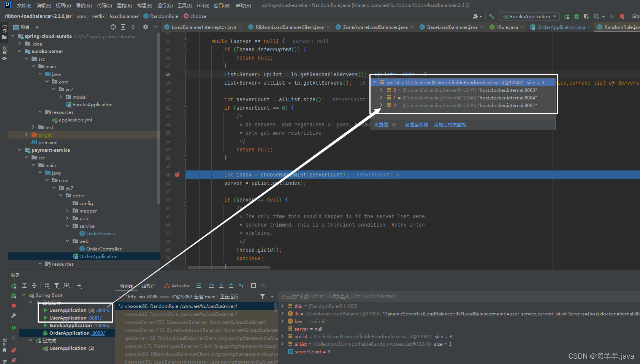Expand the target folder in the project tree
This screenshot has width=640, height=364.
click(26, 135)
